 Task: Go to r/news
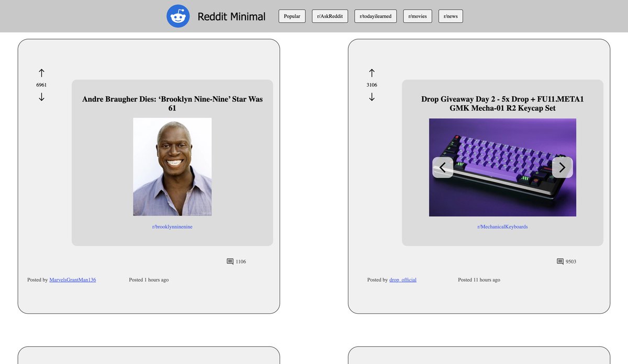pos(451,16)
